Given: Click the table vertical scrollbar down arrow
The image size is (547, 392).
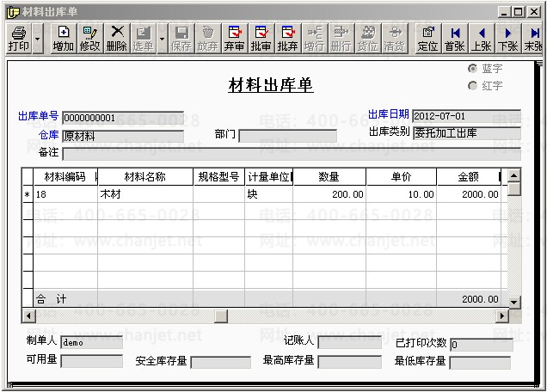Looking at the screenshot, I should tap(514, 302).
